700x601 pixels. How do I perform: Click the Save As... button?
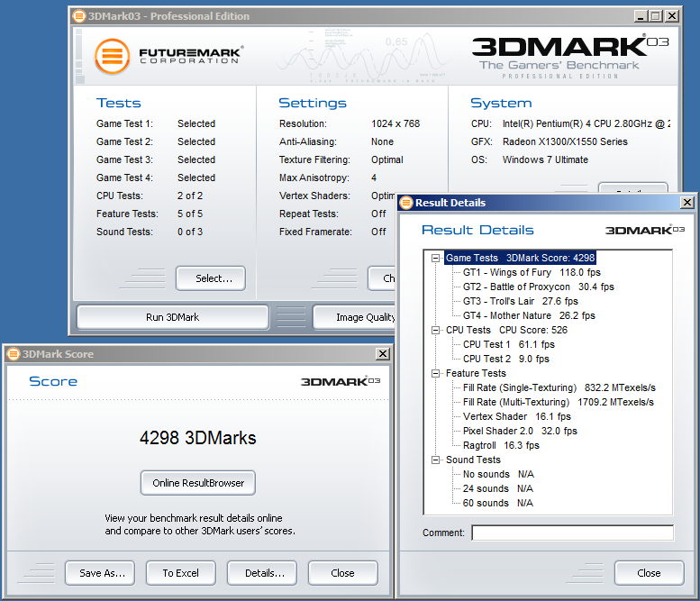point(100,573)
